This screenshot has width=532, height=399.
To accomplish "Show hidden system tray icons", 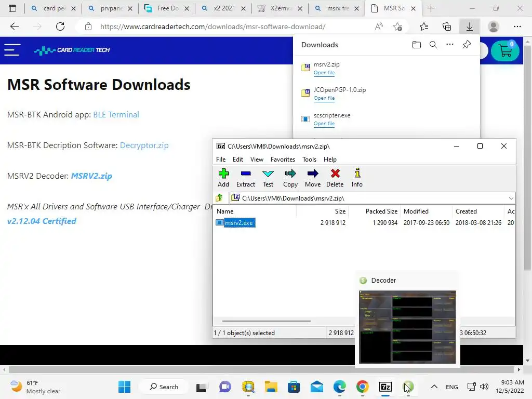I will pyautogui.click(x=434, y=387).
